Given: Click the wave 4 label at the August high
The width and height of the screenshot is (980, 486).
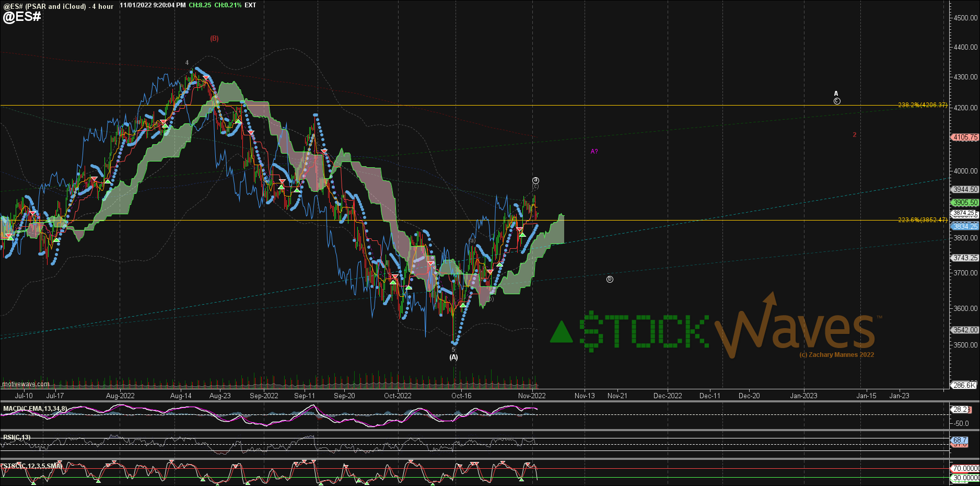Looking at the screenshot, I should tap(187, 63).
